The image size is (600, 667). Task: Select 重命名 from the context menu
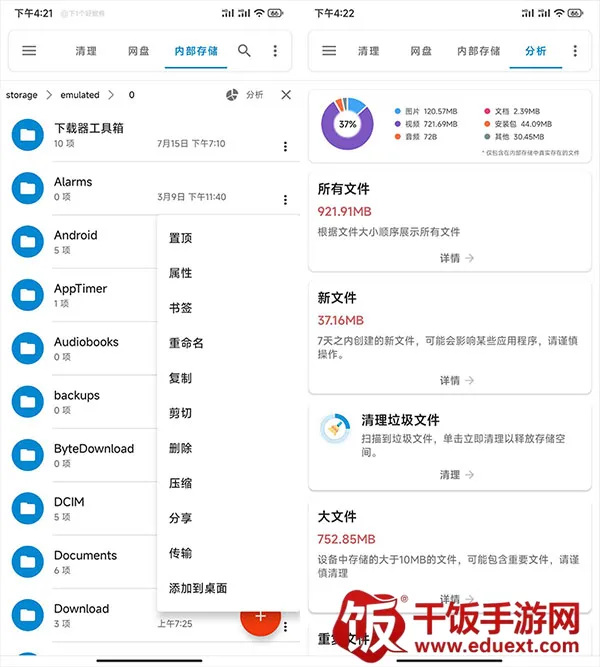pos(186,343)
